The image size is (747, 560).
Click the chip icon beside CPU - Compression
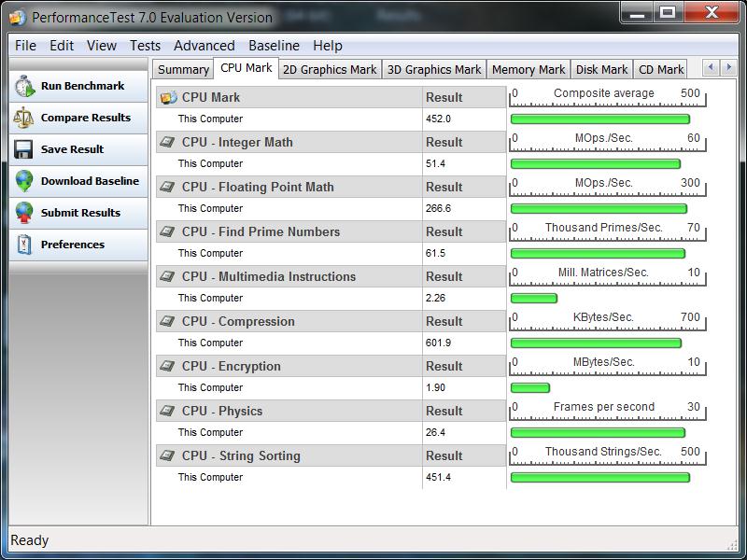(x=167, y=321)
